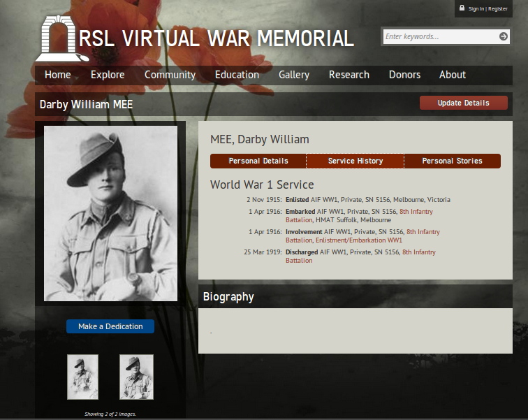Click the Make a Dedication button
This screenshot has width=528, height=420.
pyautogui.click(x=110, y=326)
